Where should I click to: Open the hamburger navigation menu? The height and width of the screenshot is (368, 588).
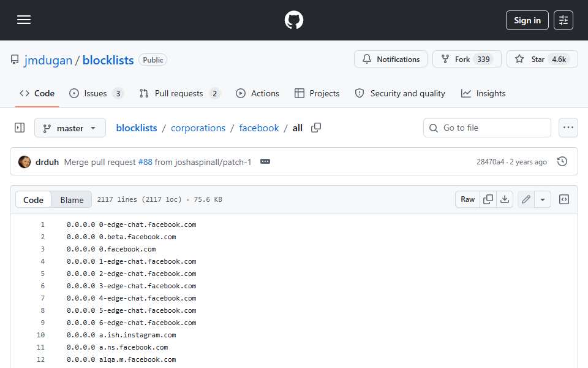(24, 20)
